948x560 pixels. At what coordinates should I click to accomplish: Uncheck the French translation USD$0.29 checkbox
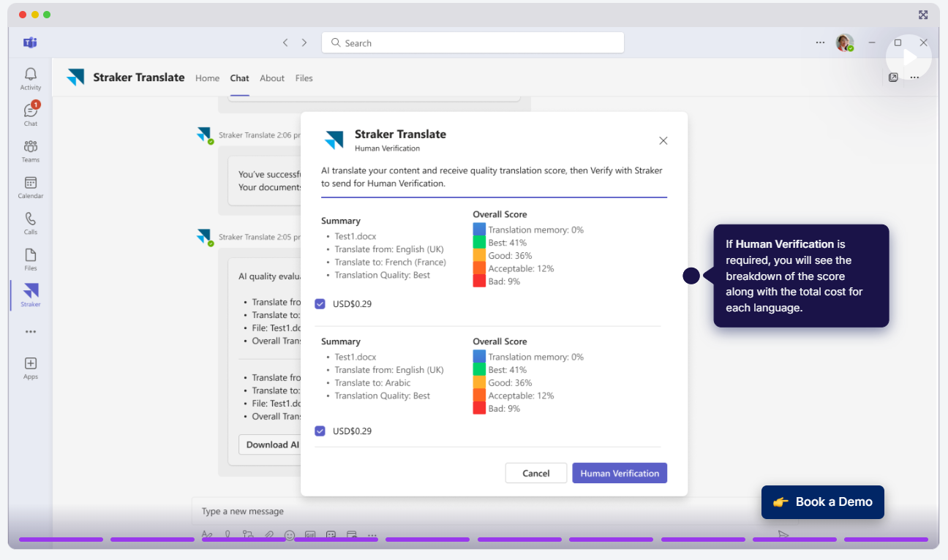[320, 303]
